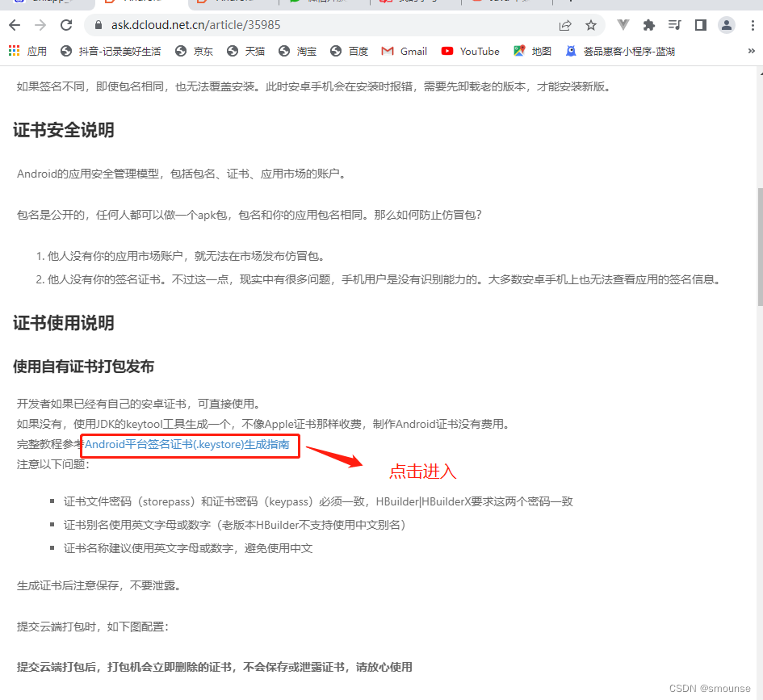Click paragraph starting Android的应用安全管理模型
Image resolution: width=763 pixels, height=700 pixels.
[x=182, y=174]
